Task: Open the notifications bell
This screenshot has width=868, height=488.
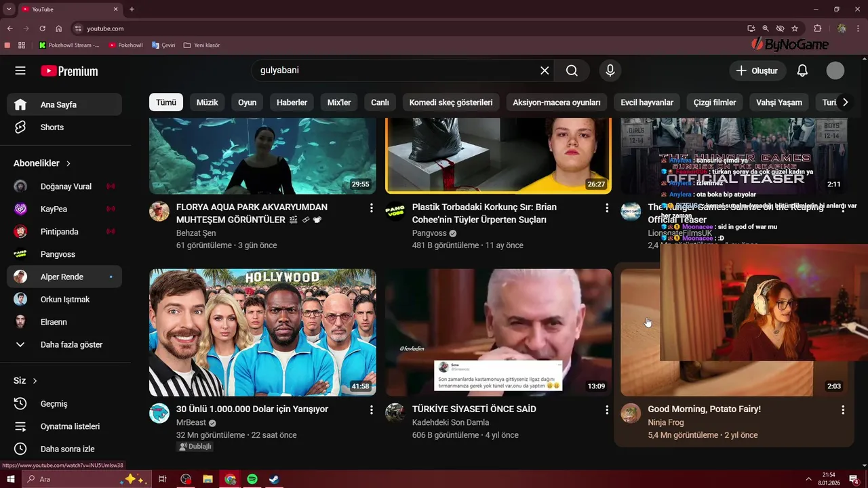Action: (802, 70)
